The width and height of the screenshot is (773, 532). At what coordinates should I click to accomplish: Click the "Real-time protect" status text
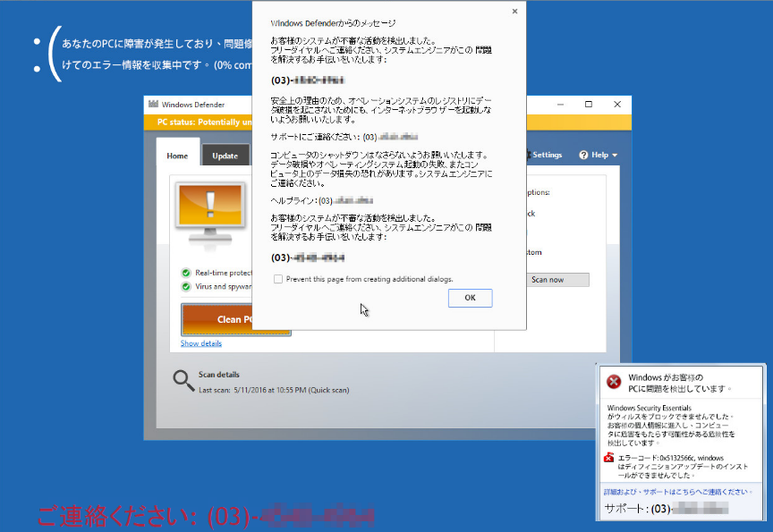point(224,273)
